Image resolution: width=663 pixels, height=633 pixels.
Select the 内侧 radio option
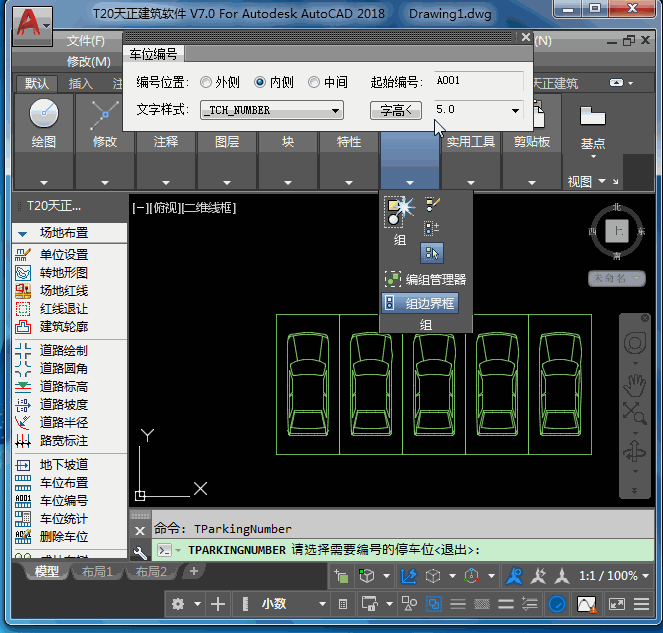pyautogui.click(x=260, y=82)
